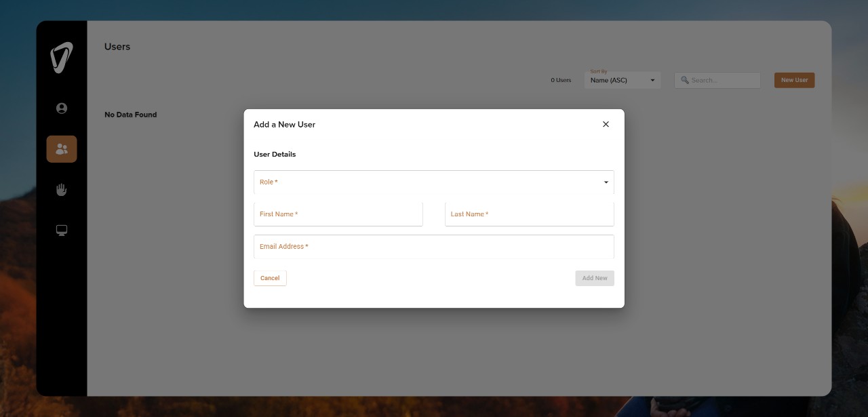Viewport: 868px width, 417px height.
Task: Click the active highlighted sidebar navigation icon
Action: coord(61,148)
